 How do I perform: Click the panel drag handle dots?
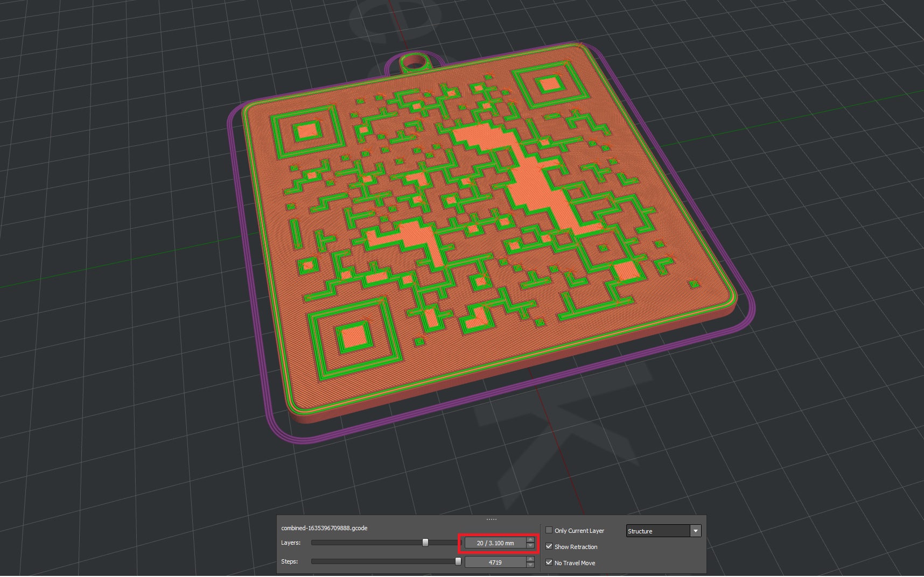click(x=491, y=519)
